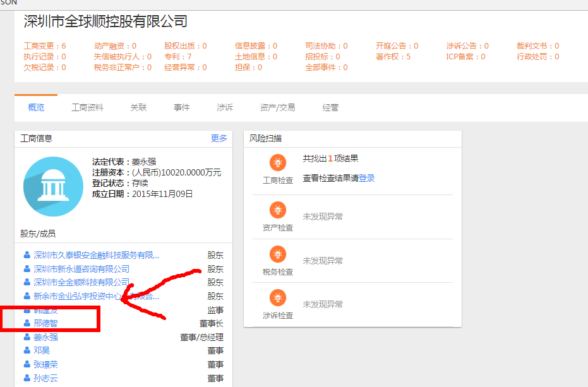Open director 孙志云 profile link
The height and width of the screenshot is (387, 588).
(x=45, y=378)
